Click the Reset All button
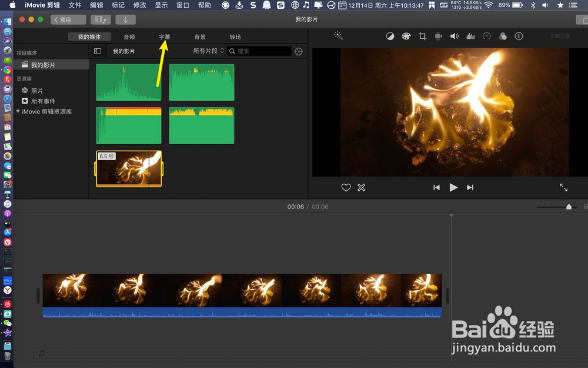588x368 pixels. (x=560, y=36)
